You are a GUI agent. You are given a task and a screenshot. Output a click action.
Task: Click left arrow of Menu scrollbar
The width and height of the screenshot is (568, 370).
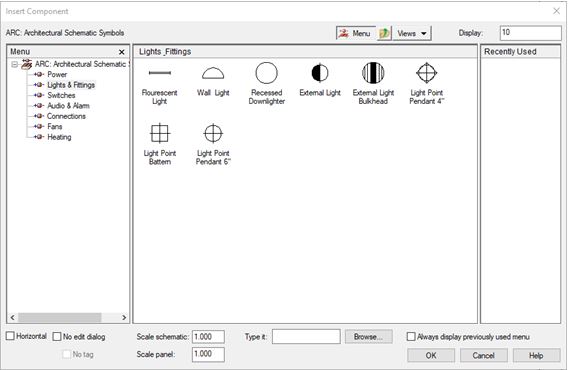pos(12,317)
